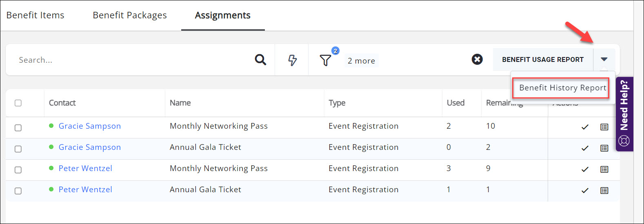Viewport: 644px width, 224px height.
Task: Choose Benefit History Report menu option
Action: [562, 88]
